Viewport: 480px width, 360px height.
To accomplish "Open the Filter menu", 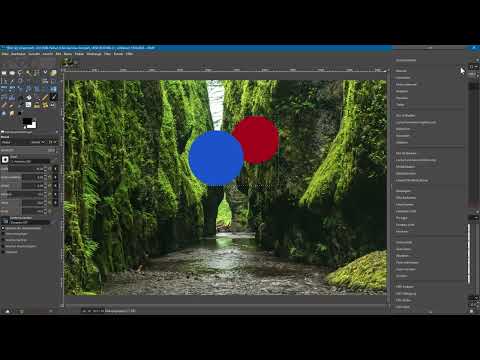I will tap(107, 54).
